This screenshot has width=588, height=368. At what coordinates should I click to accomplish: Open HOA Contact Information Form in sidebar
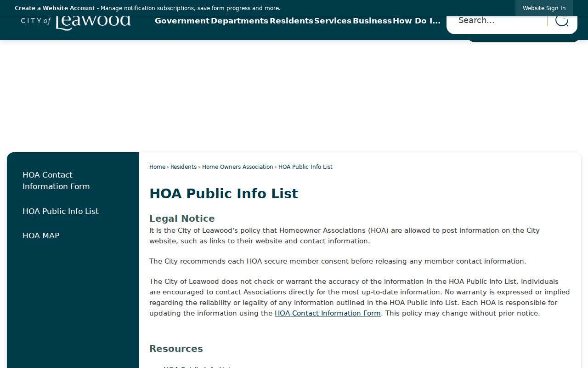click(56, 180)
